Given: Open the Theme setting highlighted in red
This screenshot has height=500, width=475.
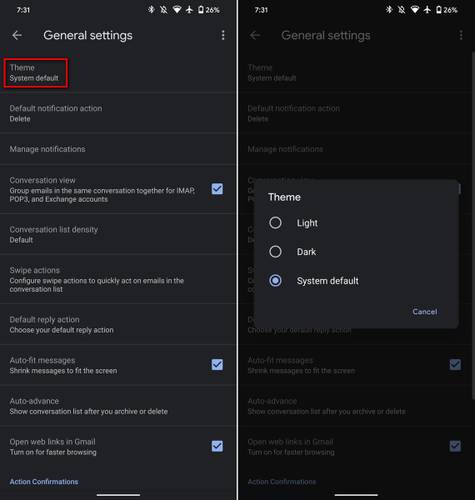Looking at the screenshot, I should tap(36, 73).
